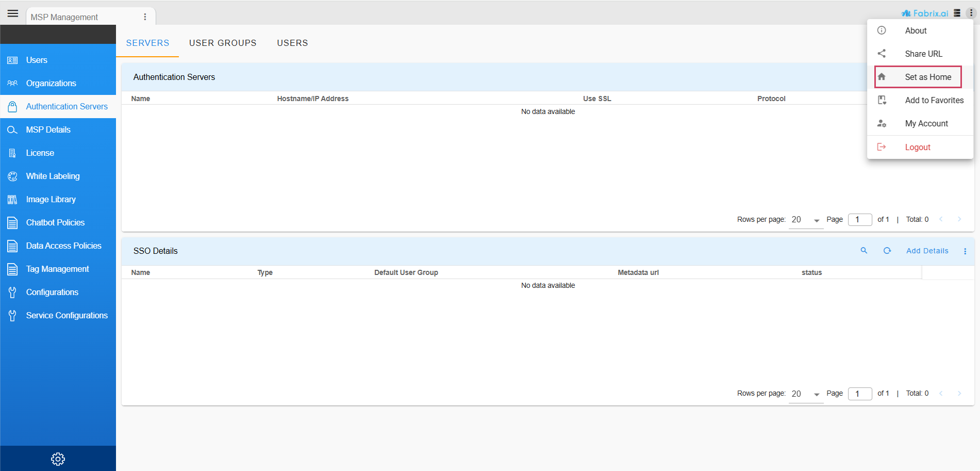
Task: Open the Rows per page dropdown for Authentication Servers
Action: pos(805,220)
